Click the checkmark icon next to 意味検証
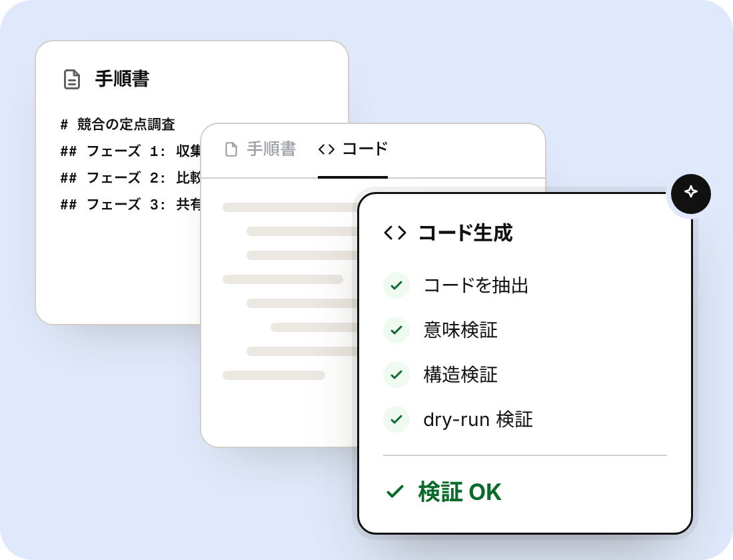733x560 pixels. coord(396,330)
